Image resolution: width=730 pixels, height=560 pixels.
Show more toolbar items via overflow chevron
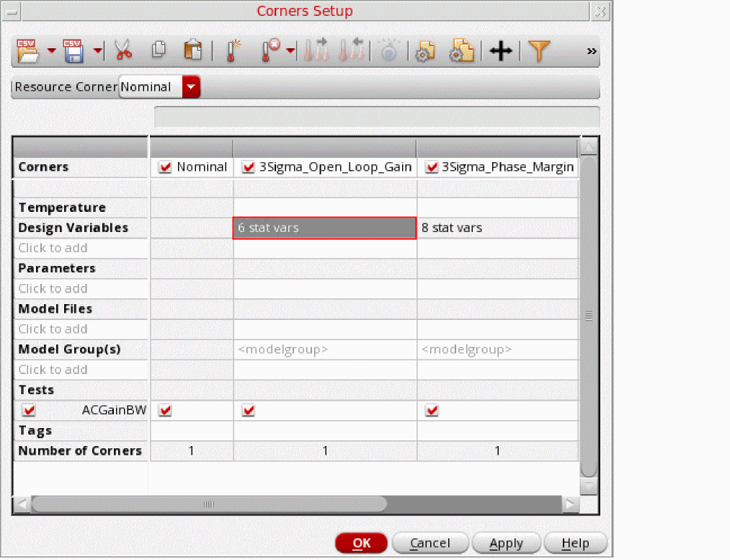[592, 51]
